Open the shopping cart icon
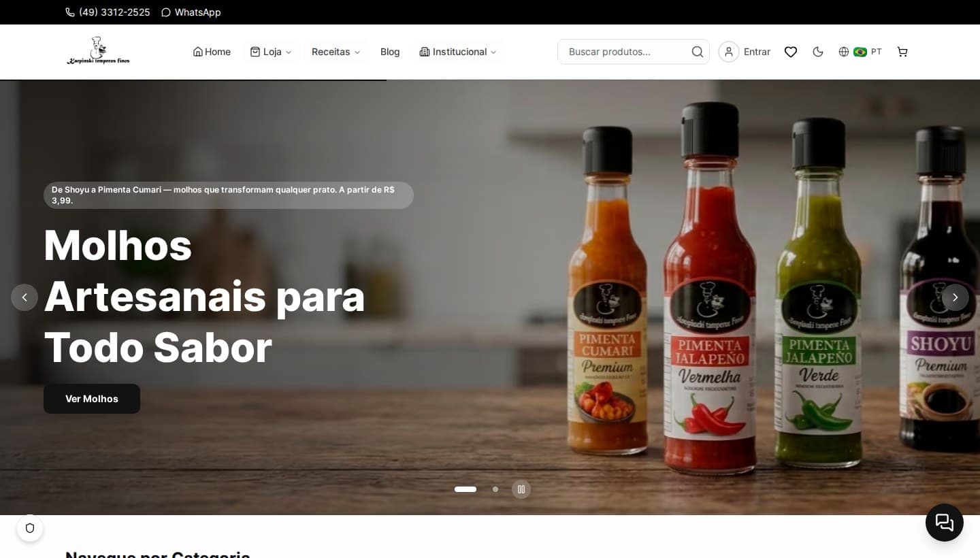 tap(902, 52)
